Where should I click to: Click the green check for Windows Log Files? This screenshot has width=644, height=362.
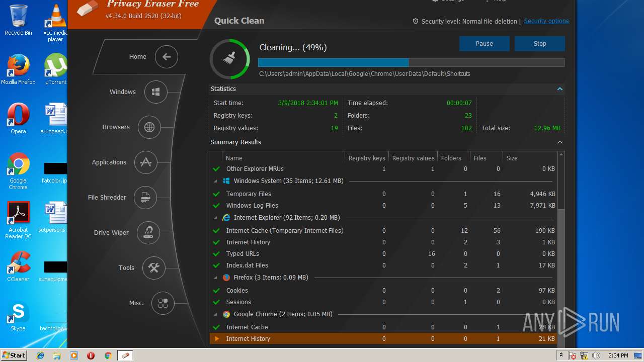[x=216, y=206]
